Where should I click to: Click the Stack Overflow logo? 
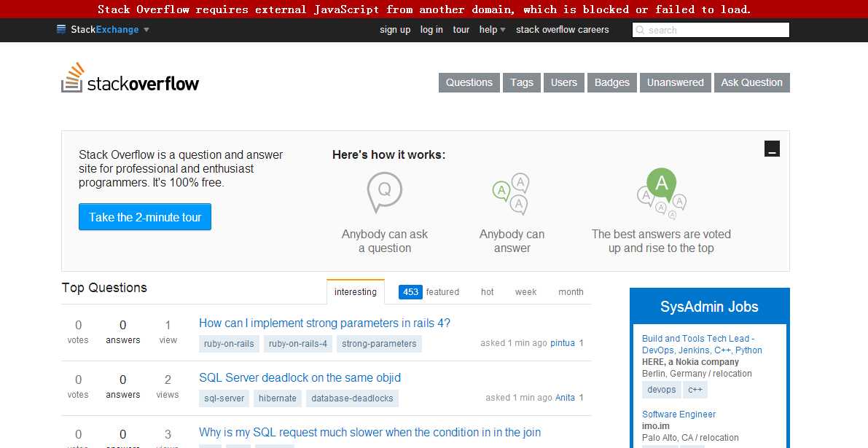(x=130, y=78)
